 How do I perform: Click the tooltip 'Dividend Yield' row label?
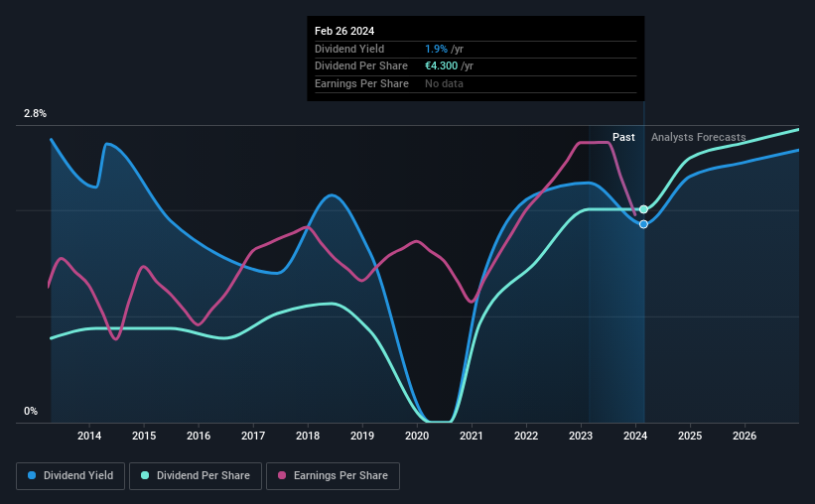point(349,49)
